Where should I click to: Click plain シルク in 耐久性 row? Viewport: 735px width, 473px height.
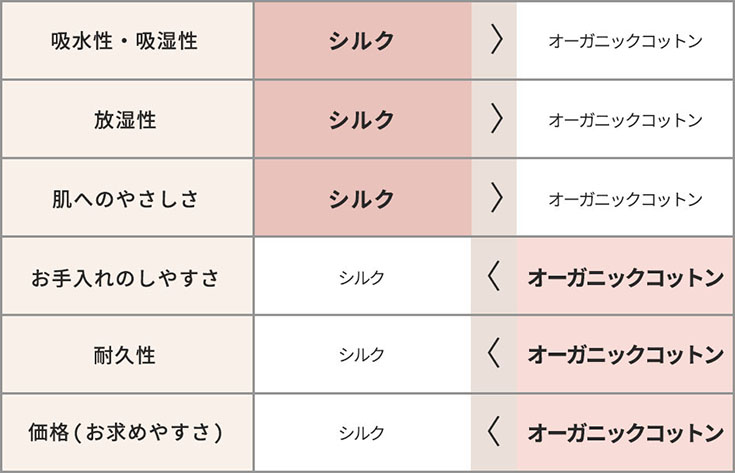[x=361, y=355]
